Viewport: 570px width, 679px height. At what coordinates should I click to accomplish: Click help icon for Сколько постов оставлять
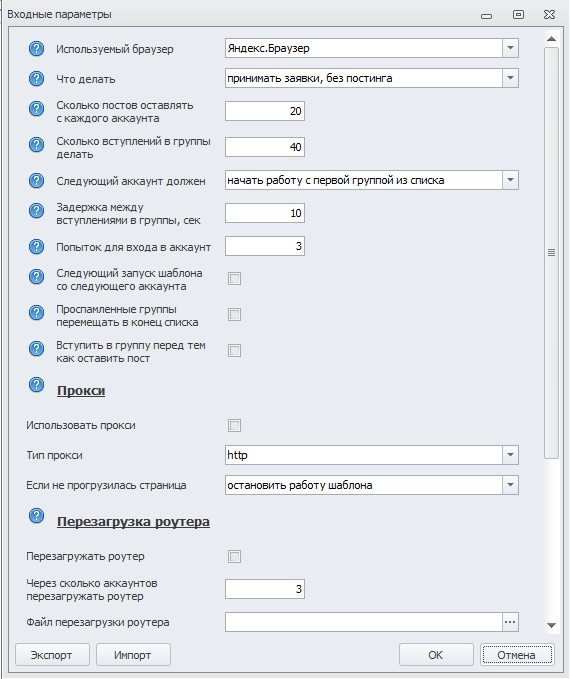coord(36,108)
